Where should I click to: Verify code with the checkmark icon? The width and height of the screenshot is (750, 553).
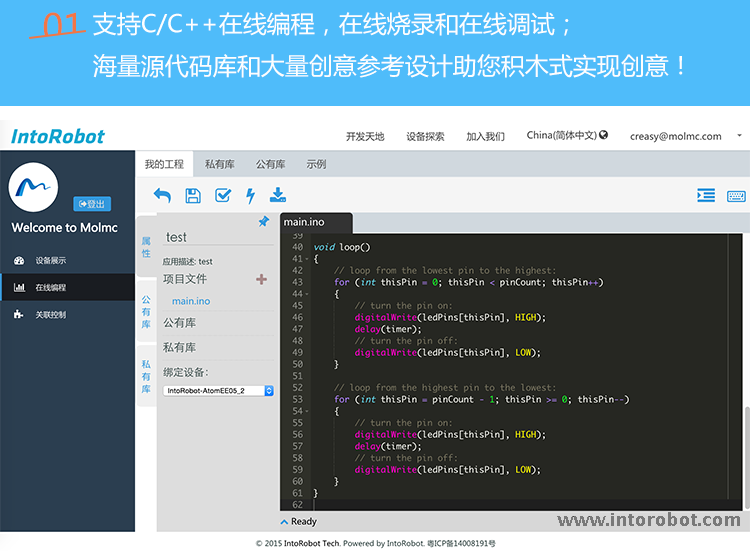tap(223, 195)
